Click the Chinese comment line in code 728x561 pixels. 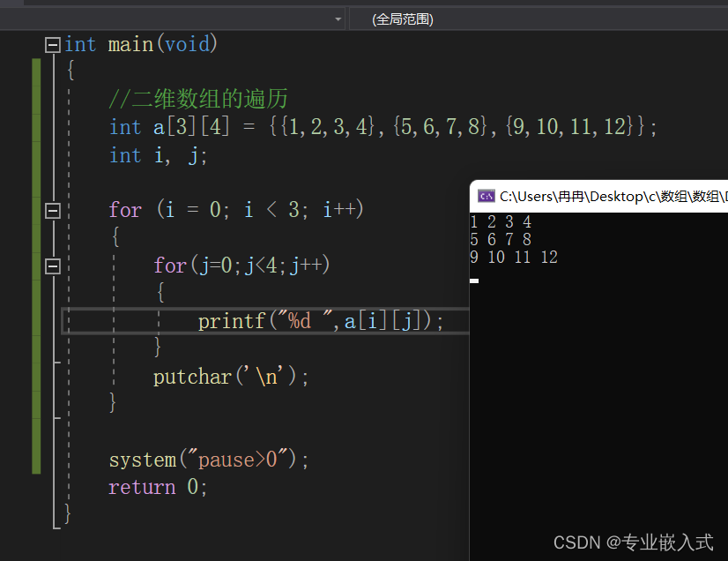tap(198, 99)
